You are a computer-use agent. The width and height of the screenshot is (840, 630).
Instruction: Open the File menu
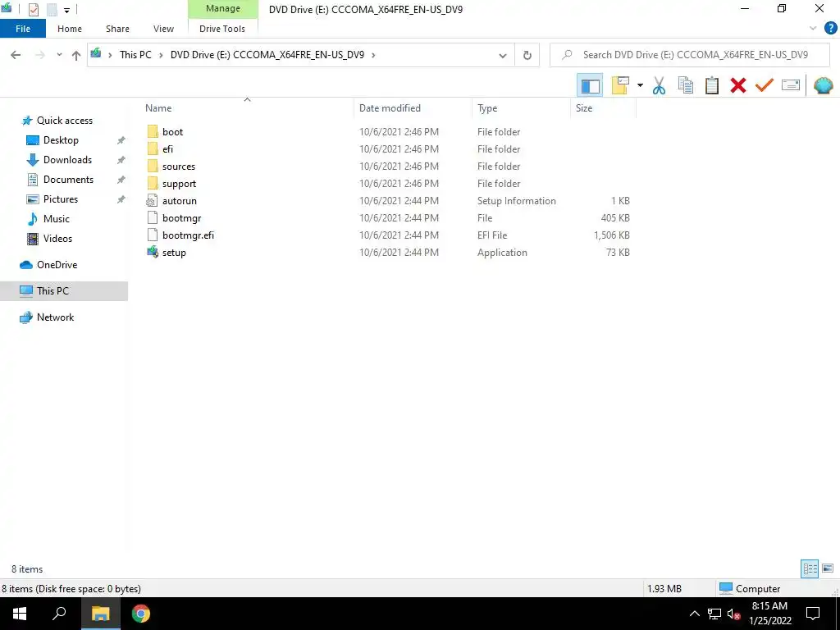click(x=23, y=29)
